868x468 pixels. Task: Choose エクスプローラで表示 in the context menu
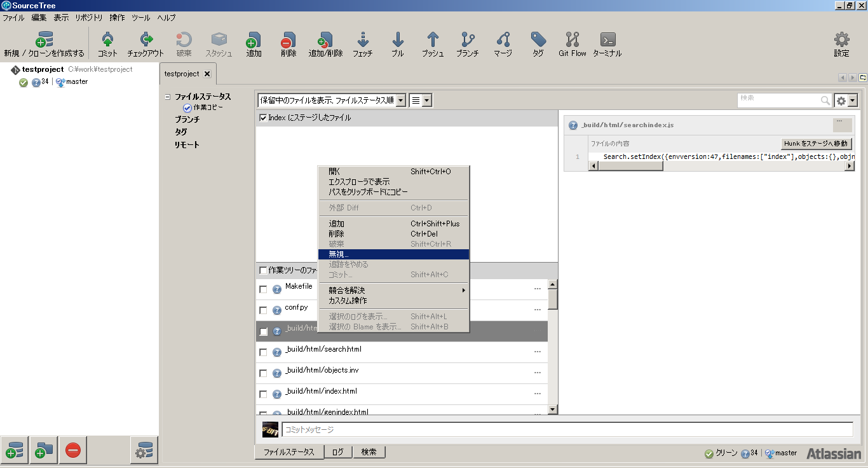(394, 182)
